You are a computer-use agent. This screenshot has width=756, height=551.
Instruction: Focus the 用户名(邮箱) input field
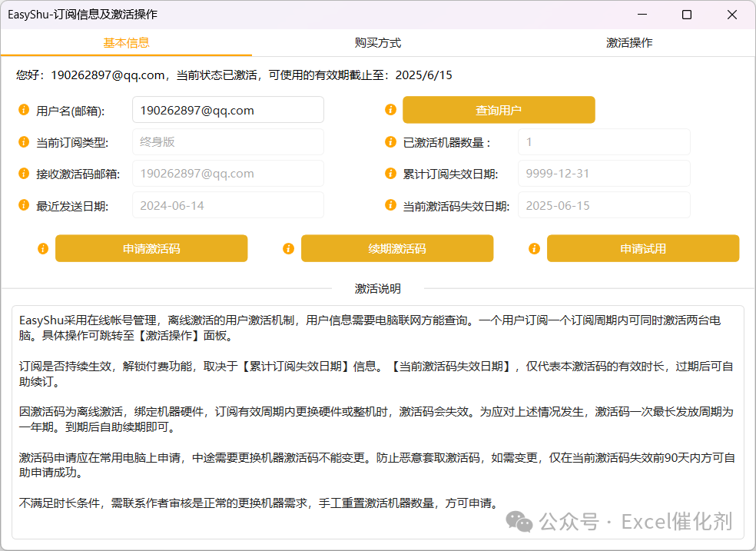coord(228,110)
